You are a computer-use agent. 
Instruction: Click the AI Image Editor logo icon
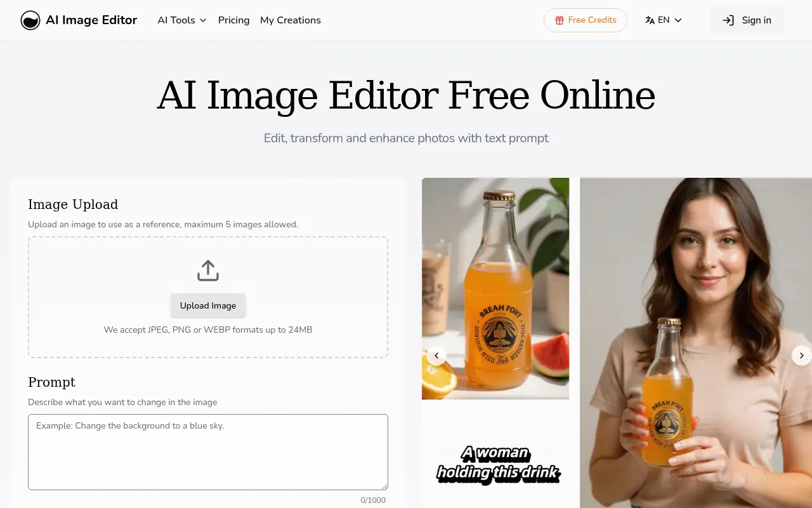(30, 20)
